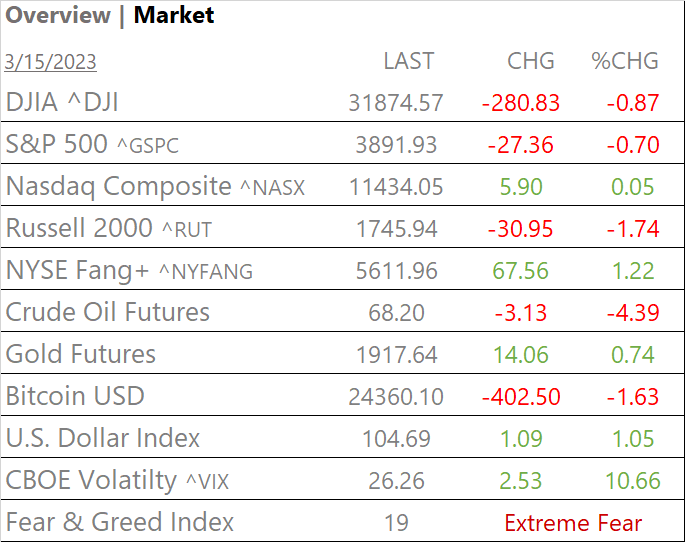The height and width of the screenshot is (542, 685).
Task: Select Bitcoin USD row
Action: (75, 396)
